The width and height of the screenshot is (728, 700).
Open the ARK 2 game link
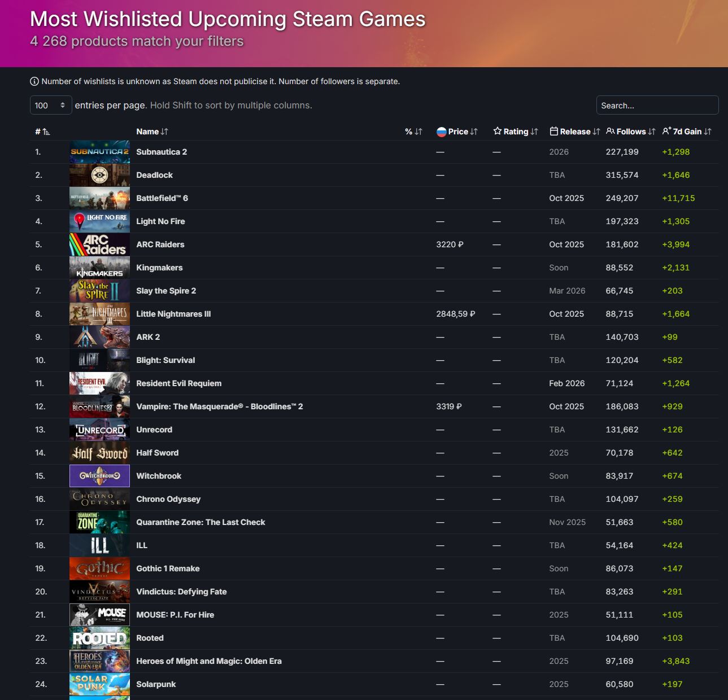pyautogui.click(x=148, y=337)
